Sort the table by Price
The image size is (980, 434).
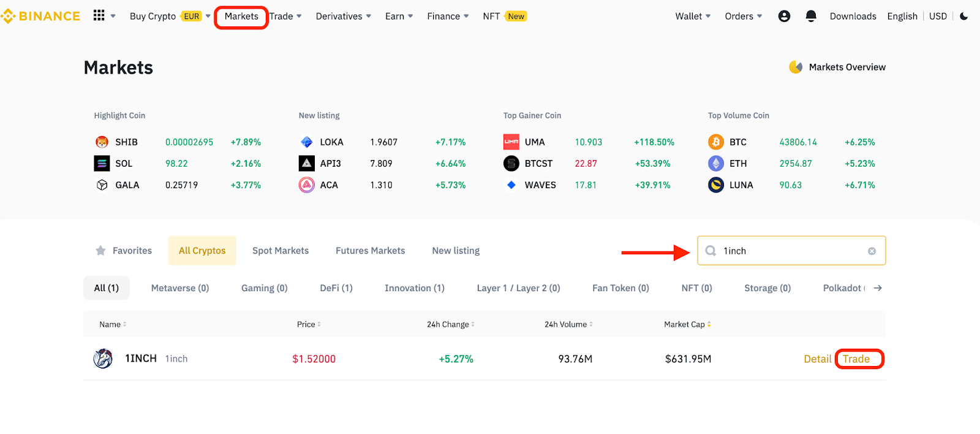pos(309,324)
